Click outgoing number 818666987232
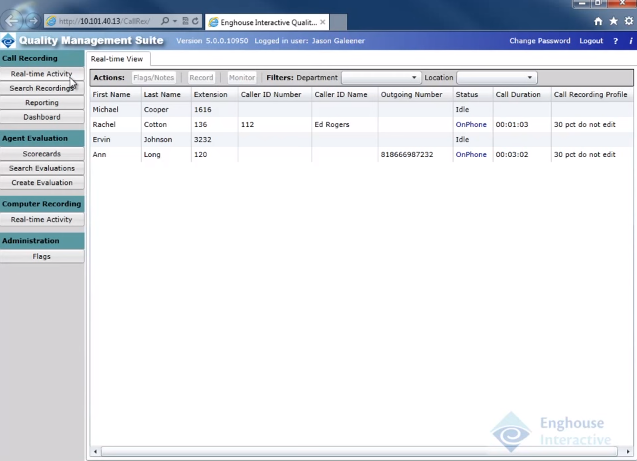The width and height of the screenshot is (637, 461). [x=407, y=154]
